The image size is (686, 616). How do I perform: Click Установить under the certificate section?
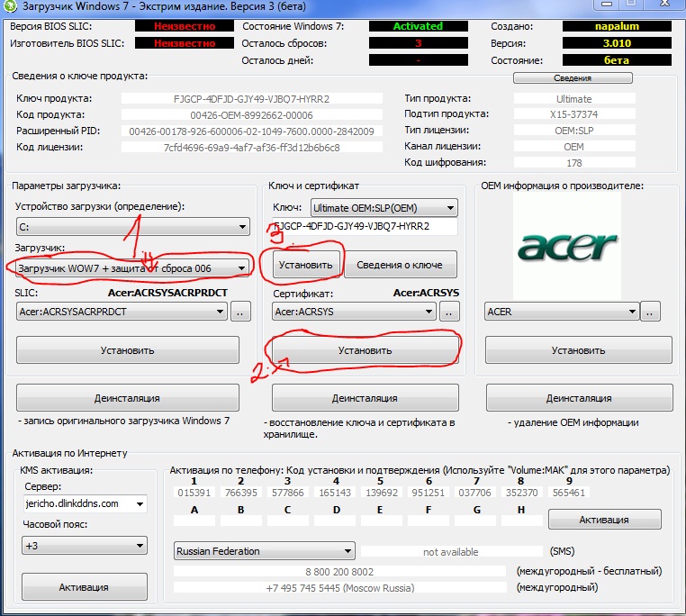(x=365, y=350)
